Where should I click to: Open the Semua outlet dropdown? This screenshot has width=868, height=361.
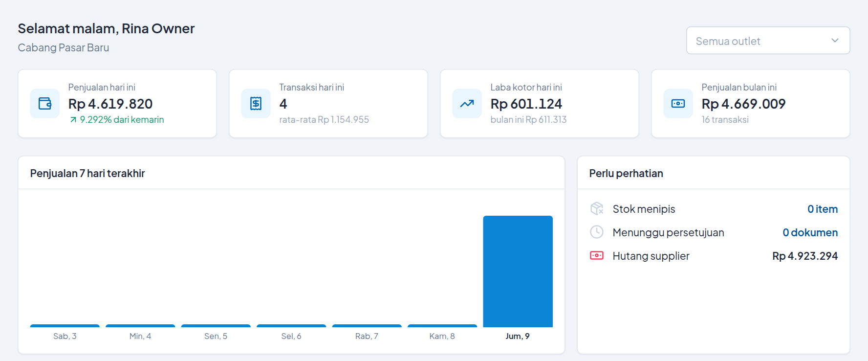[768, 41]
